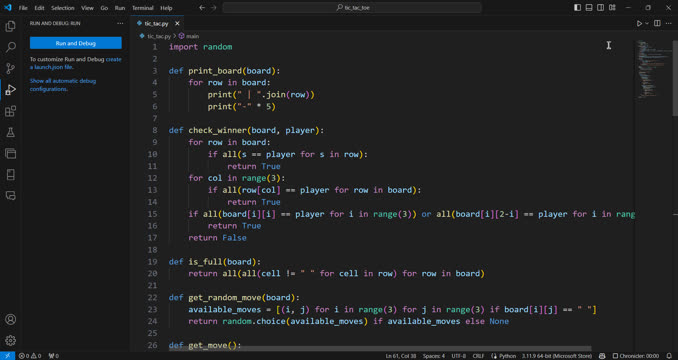Select interpreter 3.11.9 64-bit in status bar
This screenshot has height=360, width=678.
(556, 356)
